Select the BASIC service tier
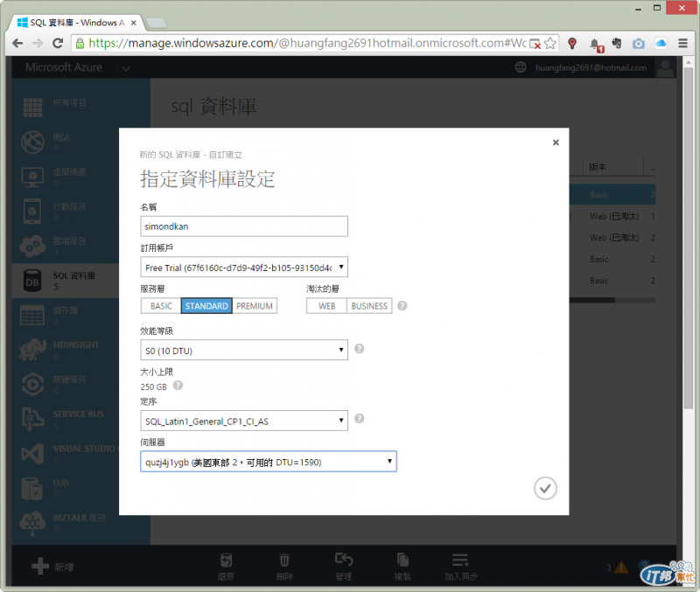This screenshot has width=700, height=592. pyautogui.click(x=161, y=305)
